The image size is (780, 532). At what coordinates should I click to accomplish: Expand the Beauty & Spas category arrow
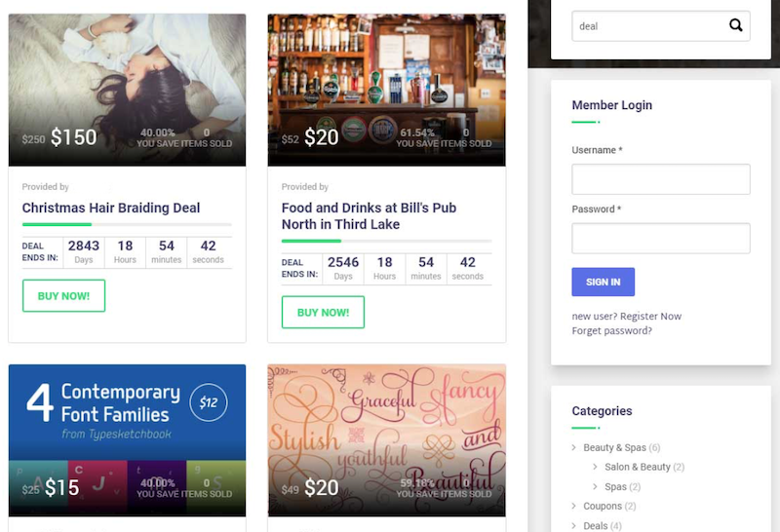click(574, 448)
